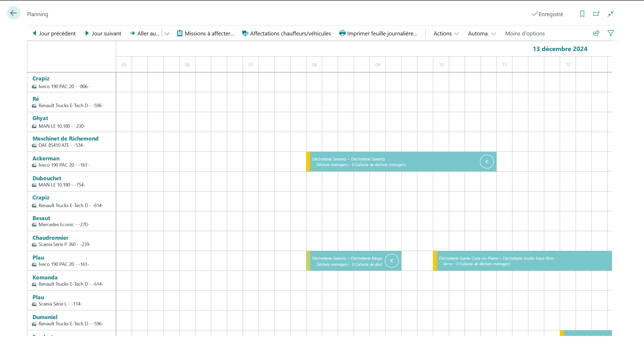Open page in new window icon
Screen dimensions: 644x351
coord(596,14)
